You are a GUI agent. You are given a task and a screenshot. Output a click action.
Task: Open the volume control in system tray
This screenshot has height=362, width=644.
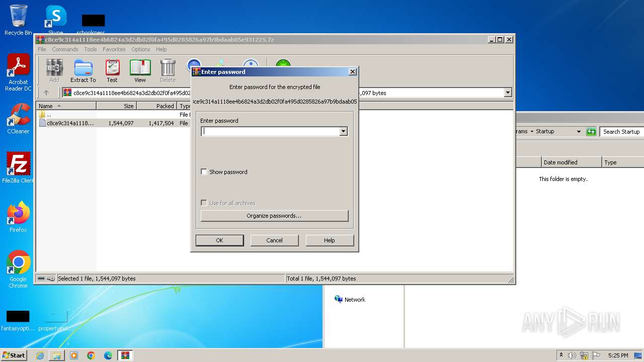coord(572,355)
